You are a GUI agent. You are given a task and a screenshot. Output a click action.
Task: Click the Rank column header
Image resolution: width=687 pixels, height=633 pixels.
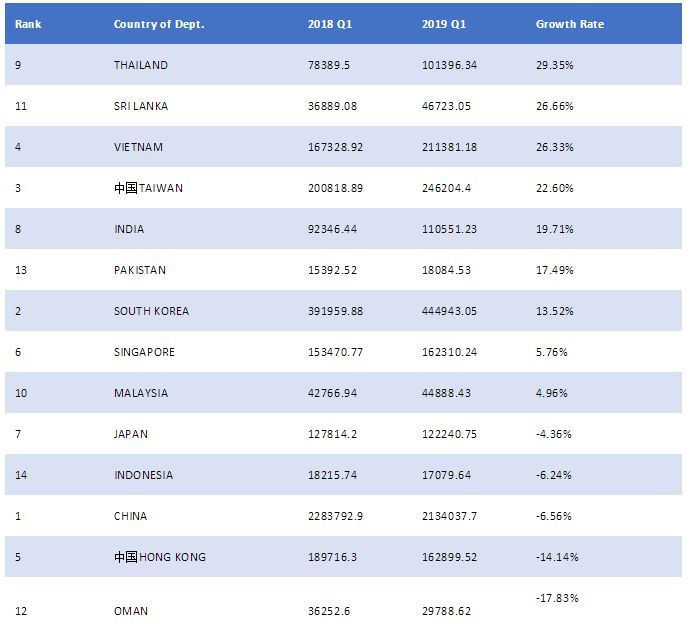point(27,24)
